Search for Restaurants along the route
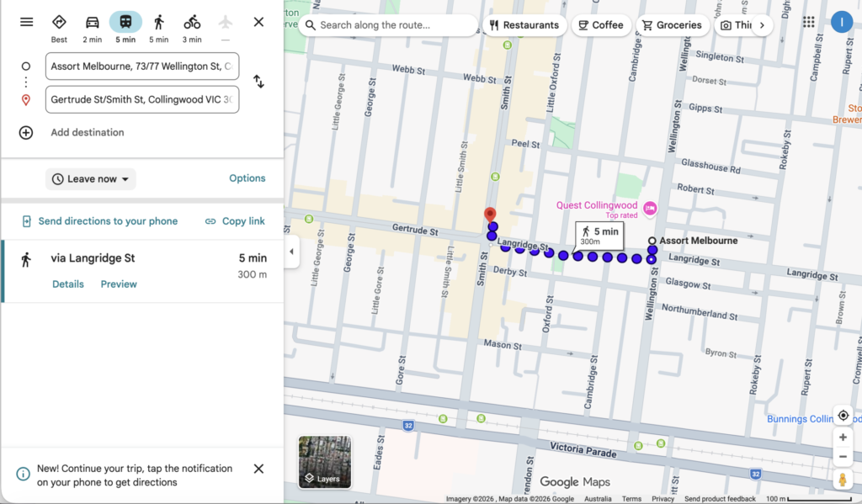The height and width of the screenshot is (504, 862). [524, 25]
